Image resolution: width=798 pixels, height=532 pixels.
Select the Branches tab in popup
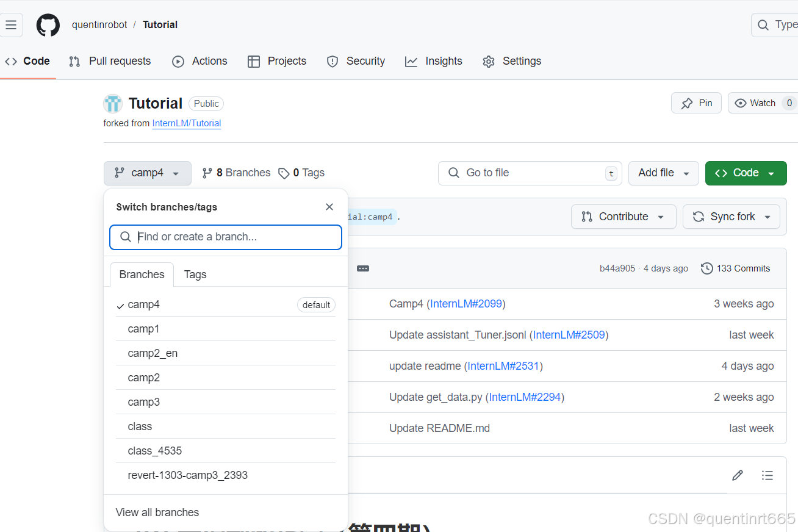click(142, 275)
